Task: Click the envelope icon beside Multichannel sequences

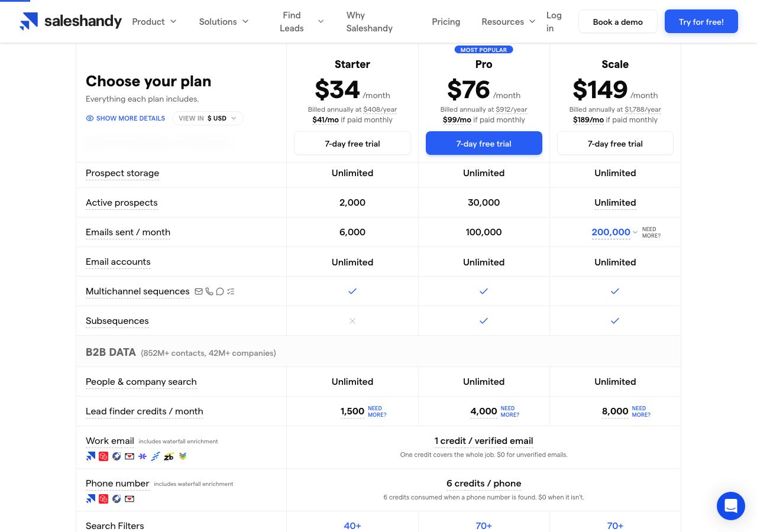Action: [x=199, y=291]
